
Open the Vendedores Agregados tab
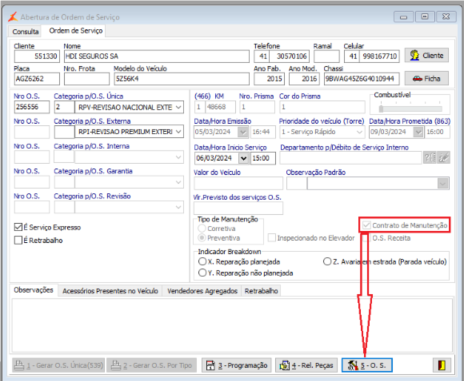202,291
